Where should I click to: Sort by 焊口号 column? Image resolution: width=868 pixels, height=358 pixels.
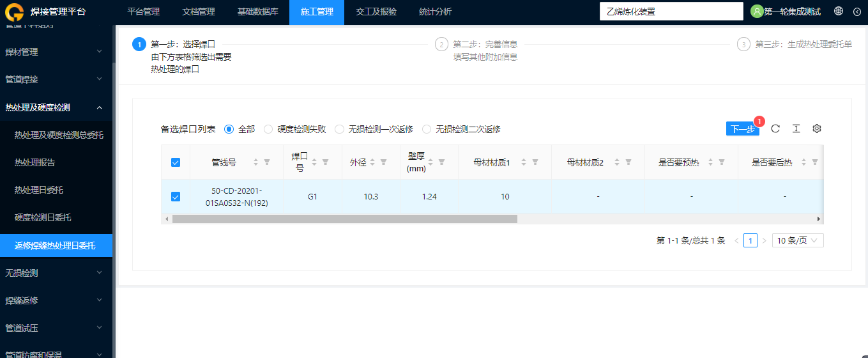point(314,162)
